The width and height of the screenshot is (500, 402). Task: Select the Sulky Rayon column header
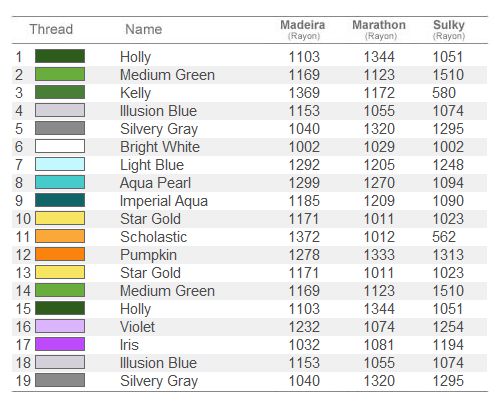click(x=449, y=30)
